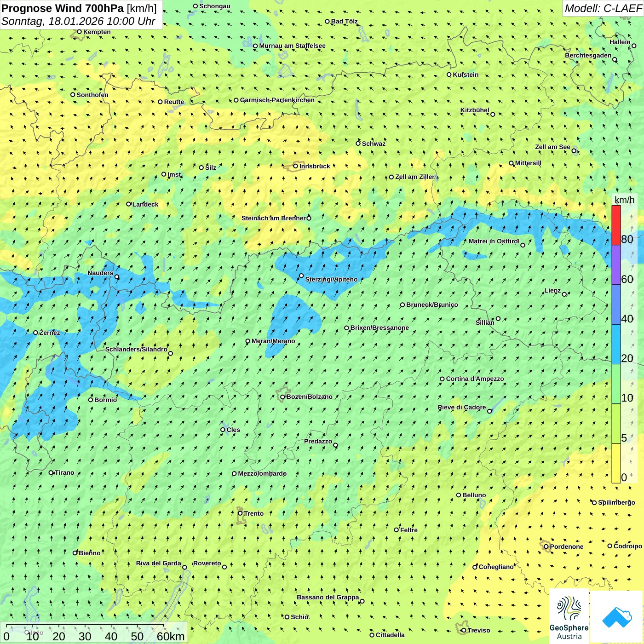Click the Trento city marker
644x644 pixels.
(240, 513)
